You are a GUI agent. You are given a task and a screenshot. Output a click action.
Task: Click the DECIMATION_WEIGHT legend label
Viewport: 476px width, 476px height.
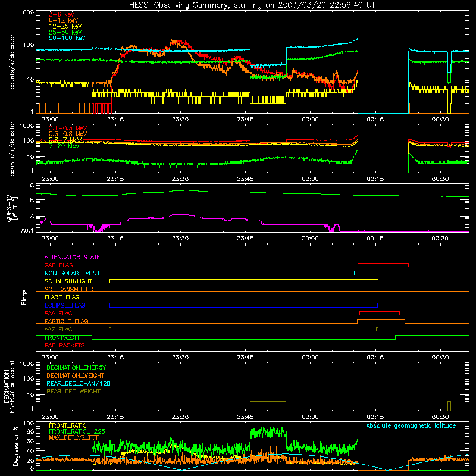point(76,375)
